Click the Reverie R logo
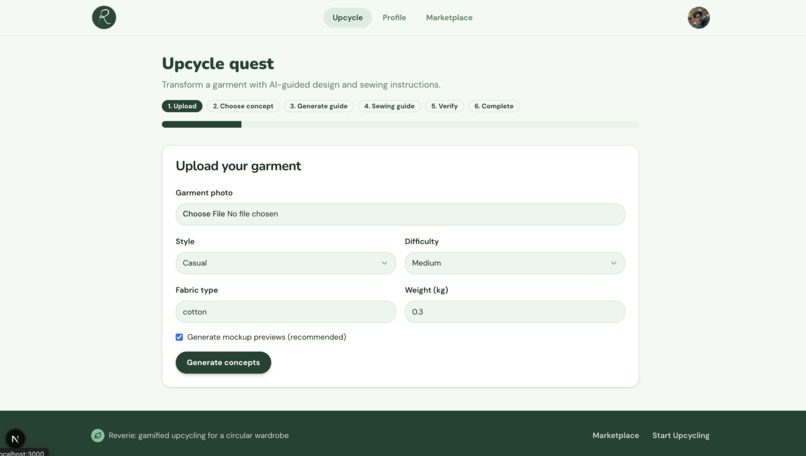Image resolution: width=806 pixels, height=456 pixels. 104,17
